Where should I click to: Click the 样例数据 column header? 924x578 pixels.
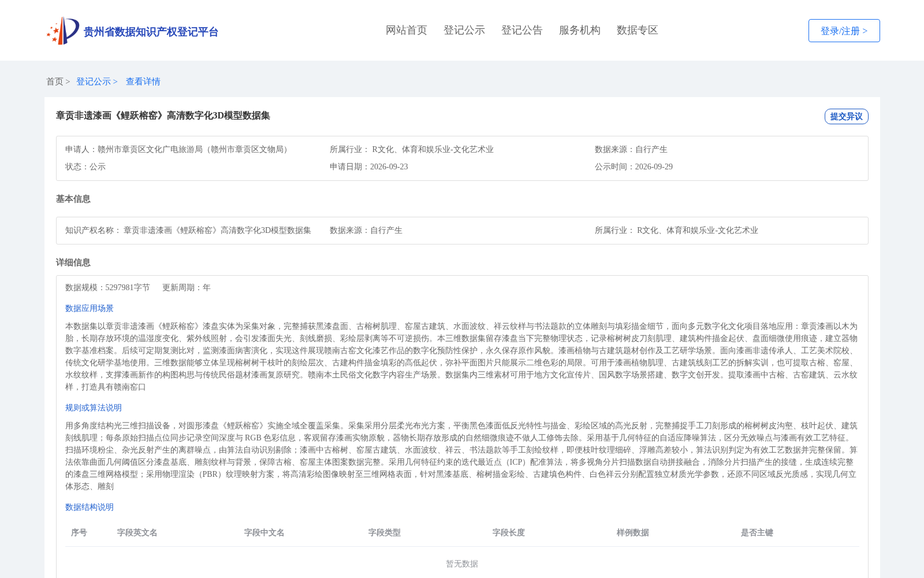click(x=633, y=532)
